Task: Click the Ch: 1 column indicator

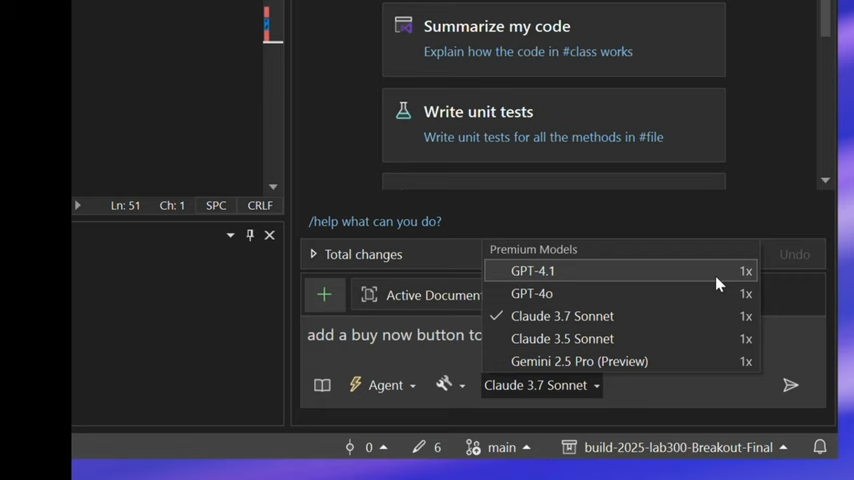Action: 172,205
